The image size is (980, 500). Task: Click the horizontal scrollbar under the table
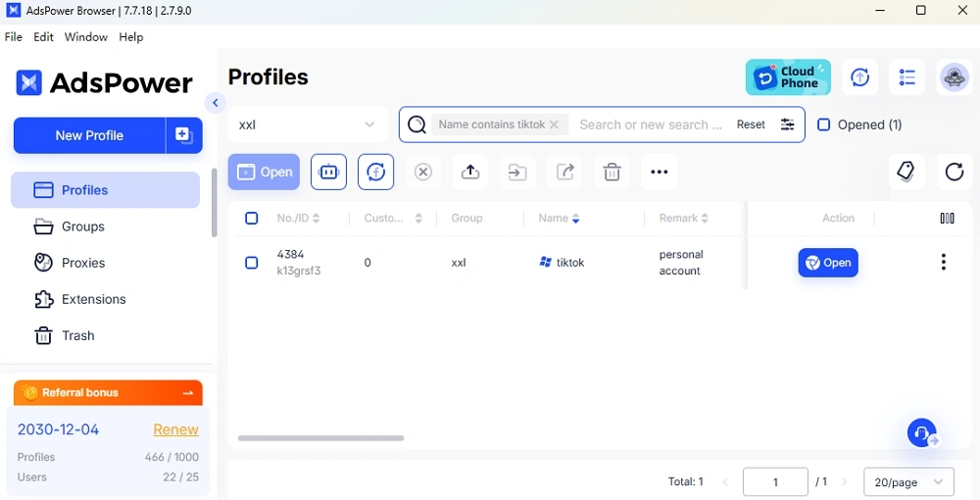320,438
